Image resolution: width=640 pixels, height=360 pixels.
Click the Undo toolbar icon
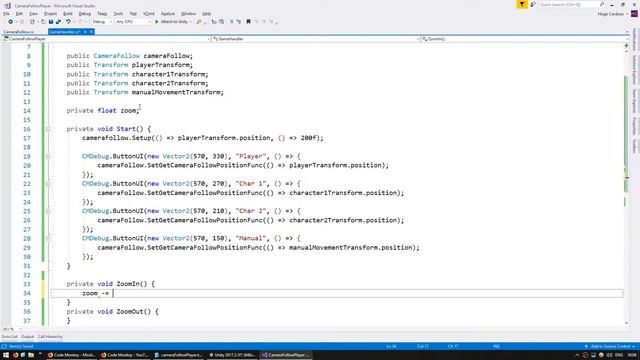(x=68, y=22)
